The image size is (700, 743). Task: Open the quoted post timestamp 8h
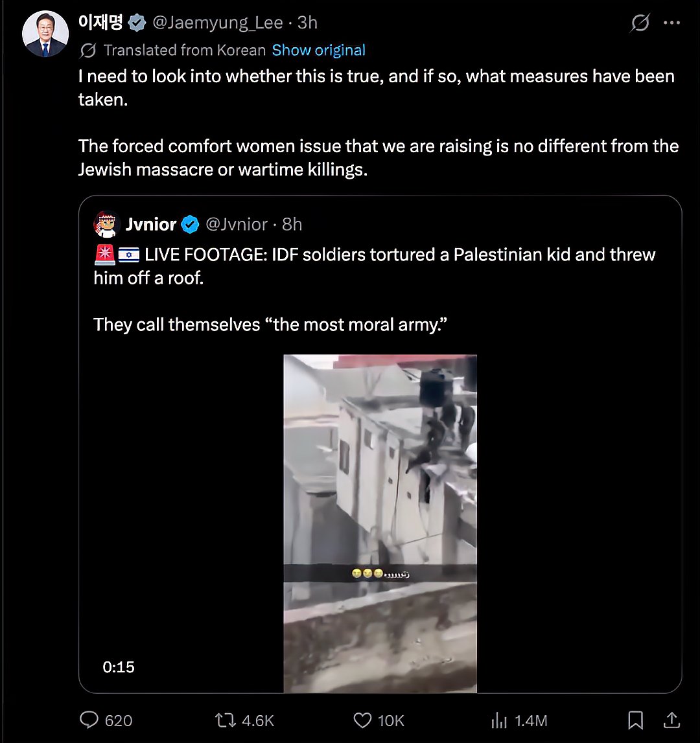(292, 224)
